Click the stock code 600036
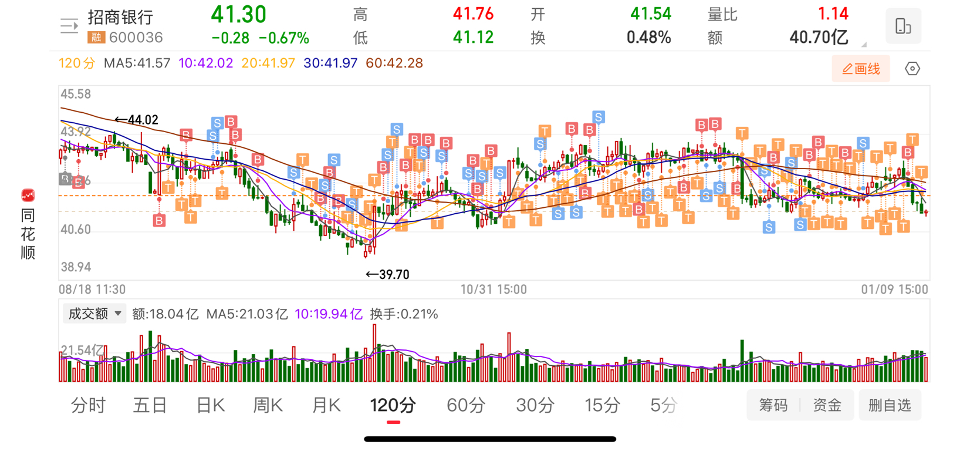Image resolution: width=980 pixels, height=451 pixels. click(136, 38)
